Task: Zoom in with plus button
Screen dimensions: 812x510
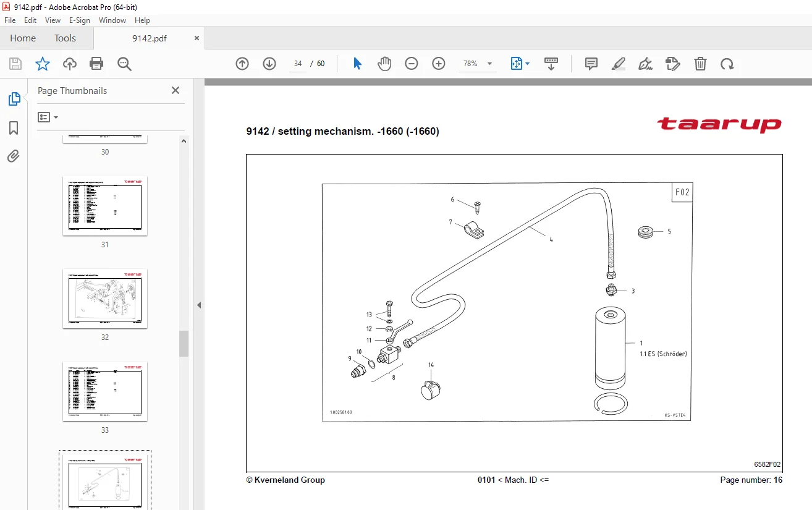Action: click(x=439, y=64)
